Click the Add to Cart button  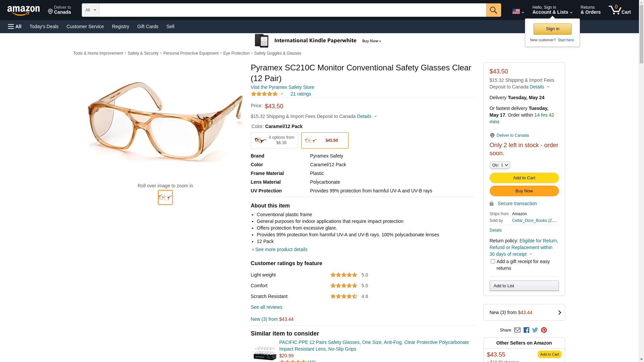click(524, 178)
